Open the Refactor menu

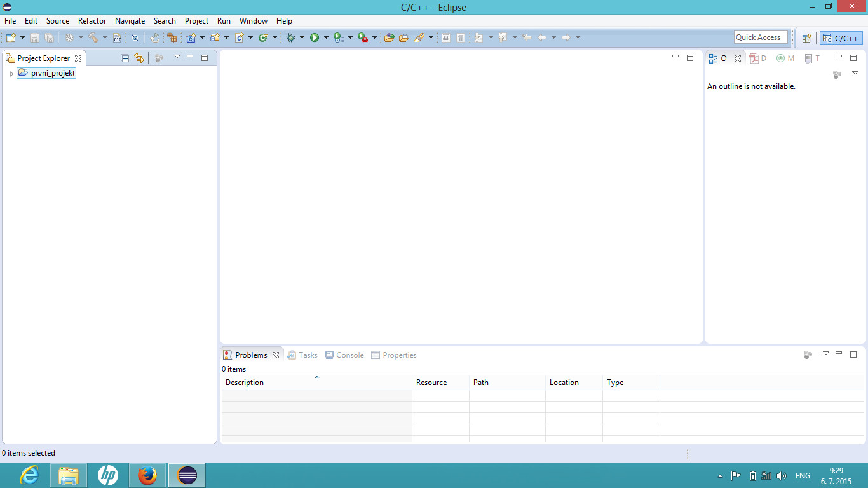(x=92, y=21)
